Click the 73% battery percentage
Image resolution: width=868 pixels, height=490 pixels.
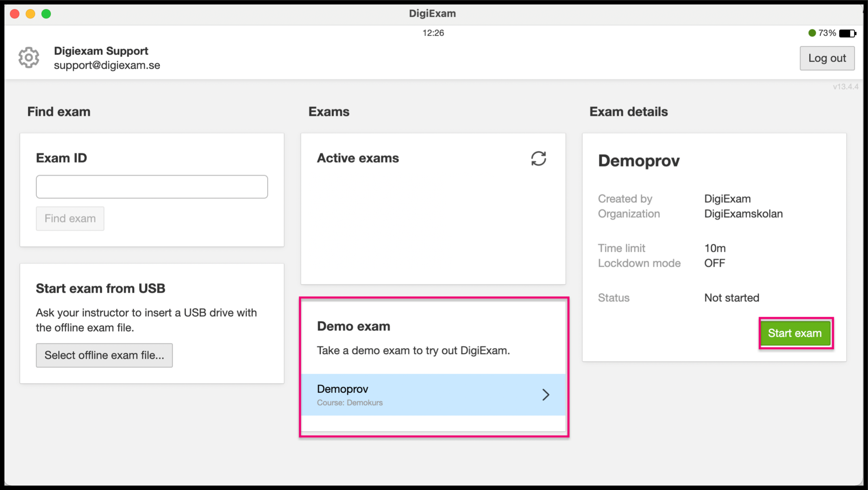coord(827,33)
